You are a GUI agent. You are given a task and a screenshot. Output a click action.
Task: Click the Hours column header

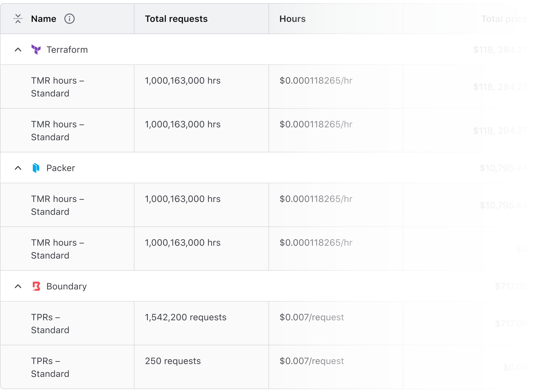tap(292, 19)
